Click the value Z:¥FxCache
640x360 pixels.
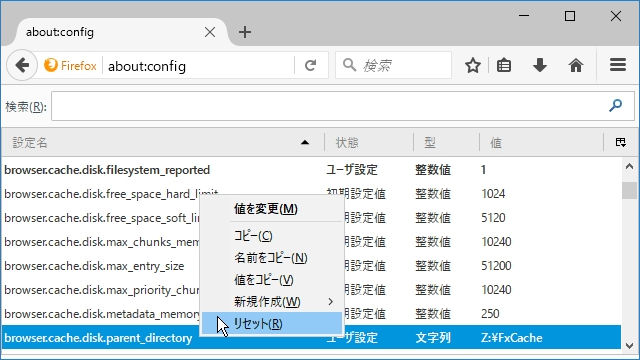click(512, 338)
